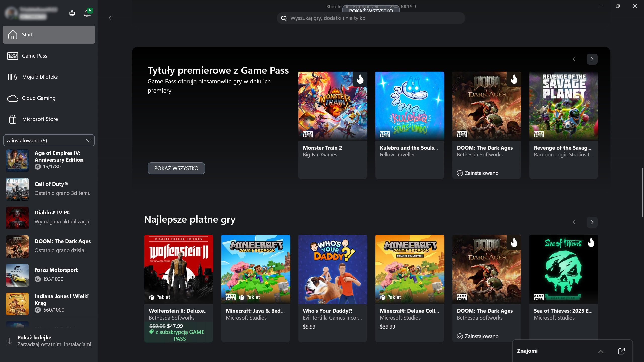Click the profile avatar picture
The image size is (644, 362).
[x=11, y=13]
